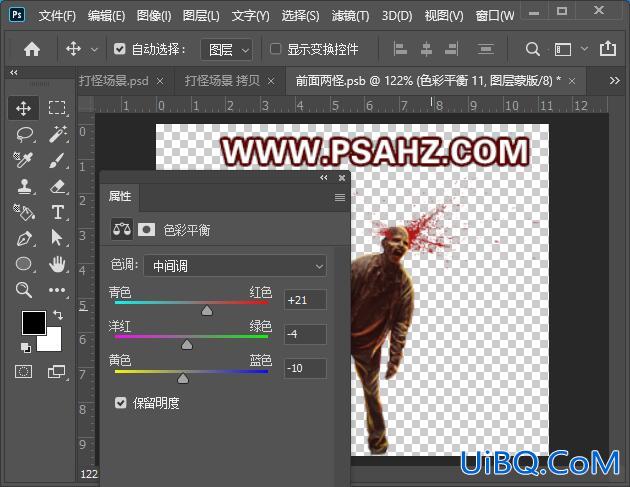Open the 图层 auto-select dropdown
Viewport: 630px width, 487px height.
pos(227,50)
